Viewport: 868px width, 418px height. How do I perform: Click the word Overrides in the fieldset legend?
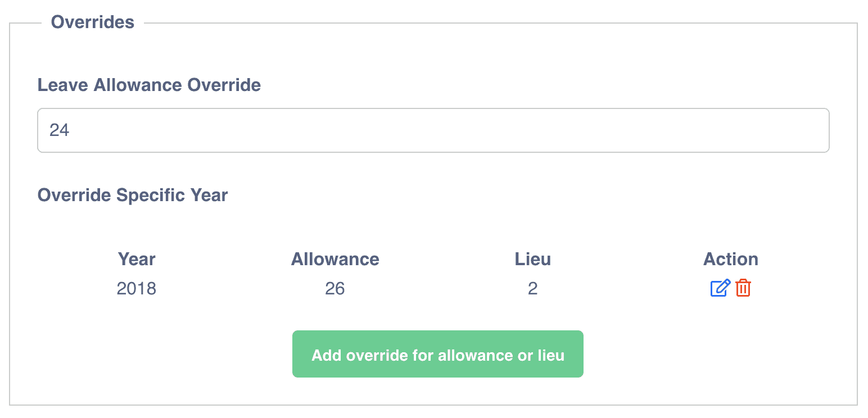pos(93,22)
